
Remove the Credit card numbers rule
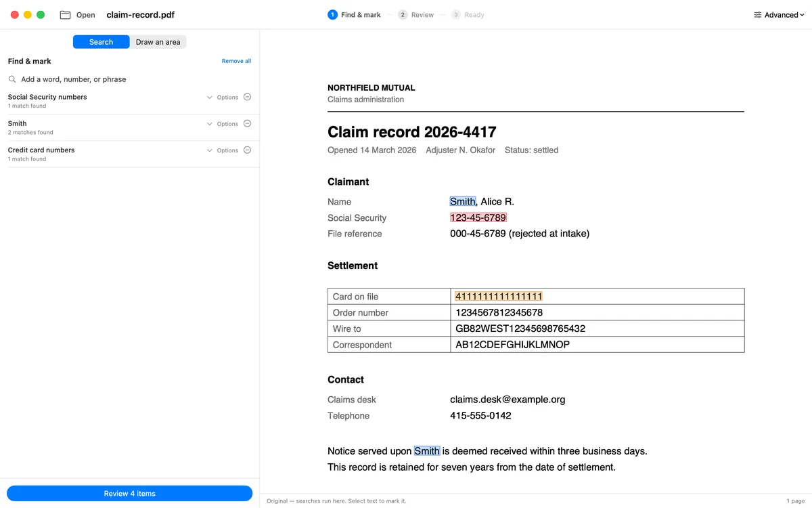(247, 150)
